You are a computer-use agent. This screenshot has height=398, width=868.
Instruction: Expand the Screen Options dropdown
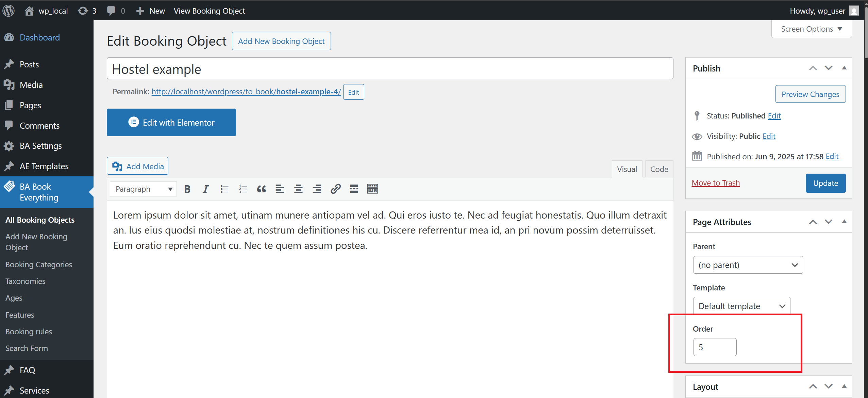pyautogui.click(x=811, y=29)
